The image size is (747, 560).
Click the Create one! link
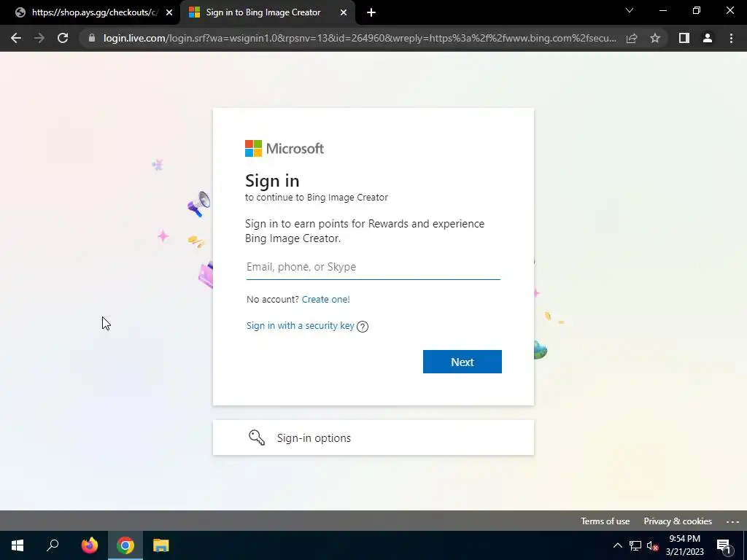point(326,300)
